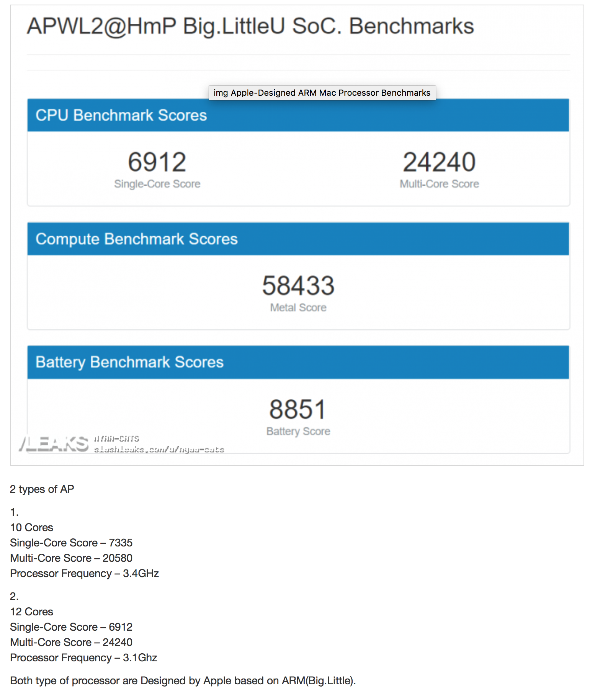Click 'Processor Frequency – 3.4GHz' line
The image size is (595, 700).
click(85, 574)
